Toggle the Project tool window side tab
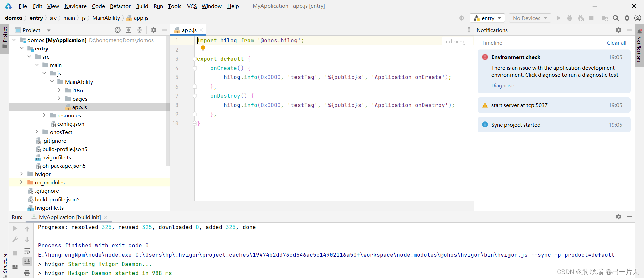This screenshot has width=644, height=278. 5,38
